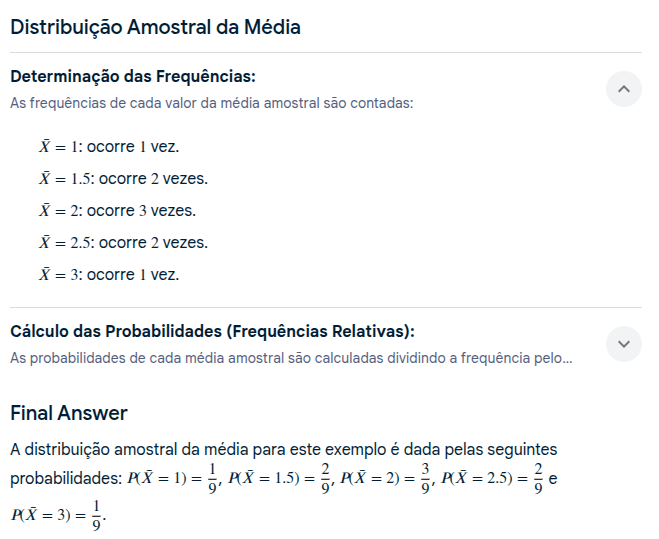The image size is (659, 539).
Task: Click the line 'X̄ = 2.5: ocorre 2 vezes'
Action: 123,243
